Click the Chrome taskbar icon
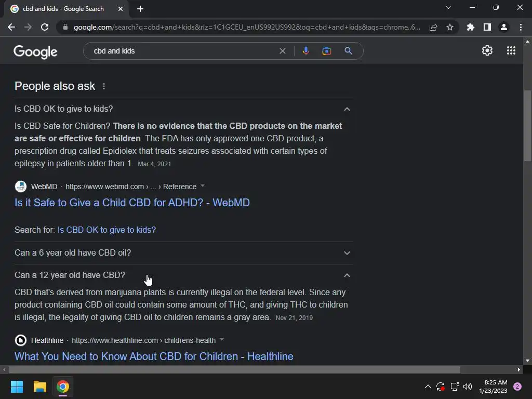The width and height of the screenshot is (532, 399). (x=63, y=387)
